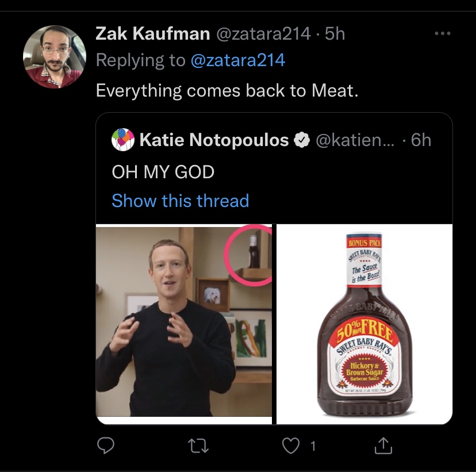
Task: Click Katie Notopoulos's balloon avatar
Action: [x=122, y=140]
